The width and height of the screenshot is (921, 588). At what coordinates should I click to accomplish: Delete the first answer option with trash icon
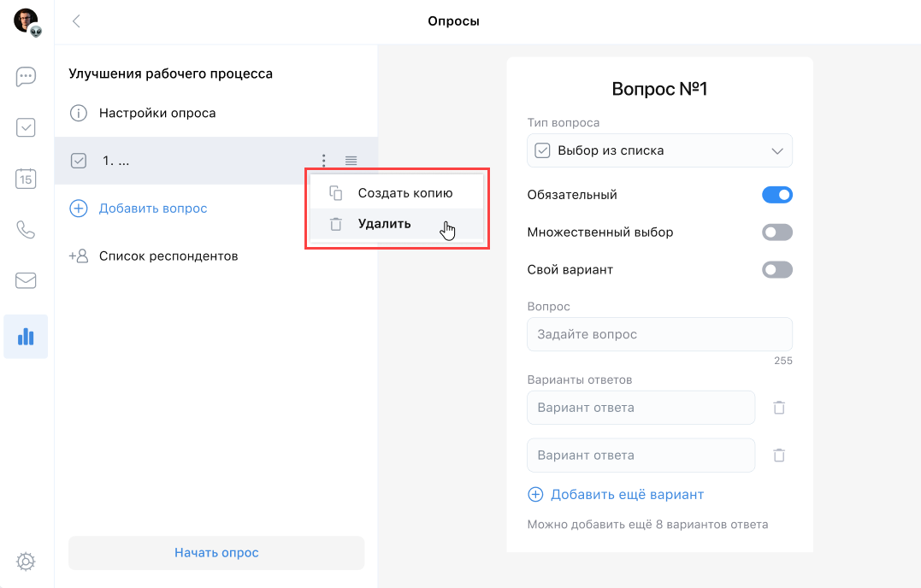[779, 408]
